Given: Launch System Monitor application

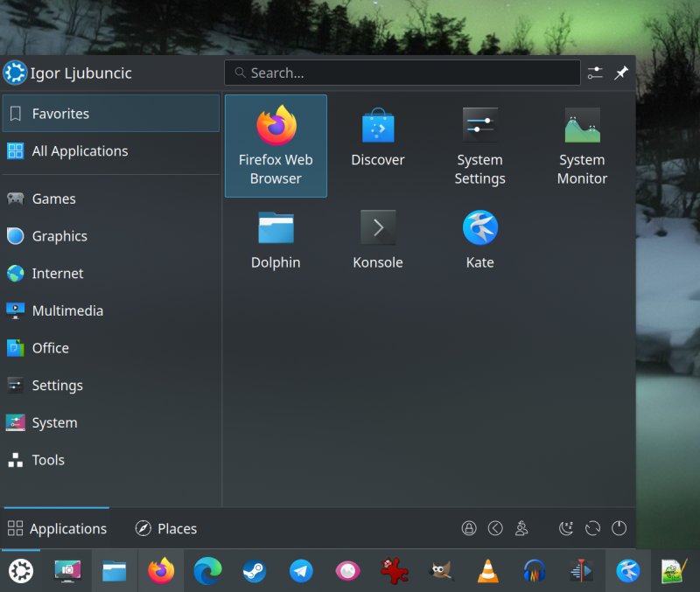Looking at the screenshot, I should [x=582, y=145].
